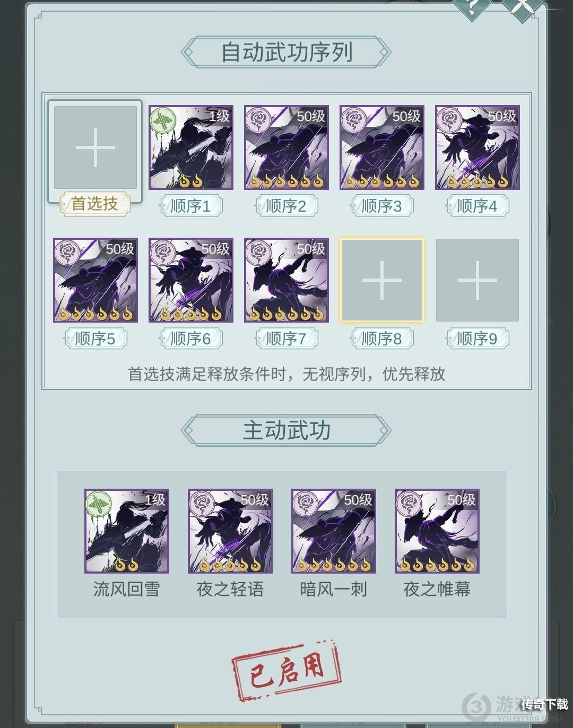573x728 pixels.
Task: Select the skill icon in 顺序6
Action: 191,280
